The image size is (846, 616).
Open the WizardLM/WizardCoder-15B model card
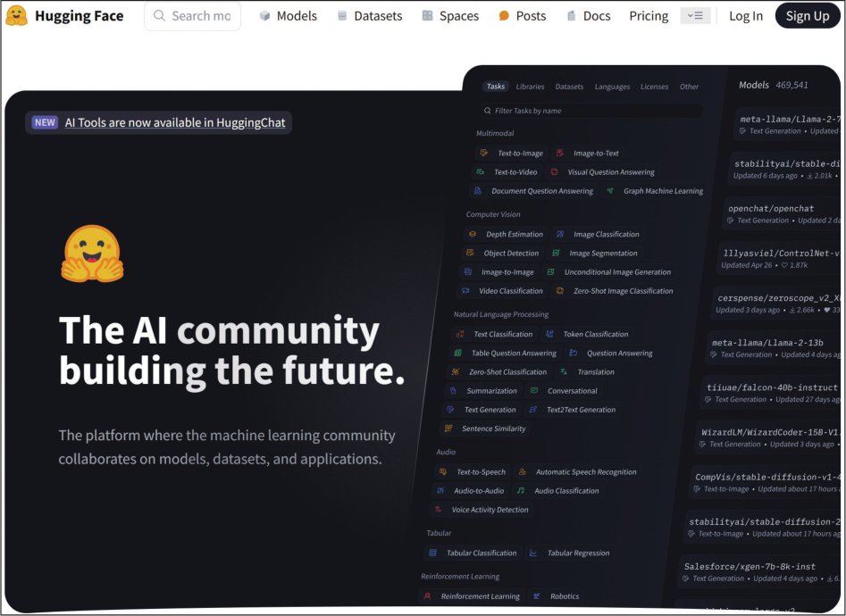(769, 437)
